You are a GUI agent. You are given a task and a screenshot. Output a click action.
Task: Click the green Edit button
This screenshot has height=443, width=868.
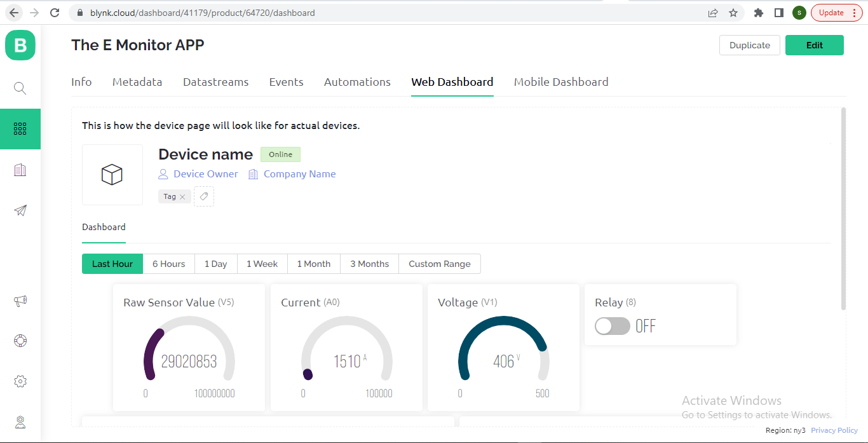tap(815, 45)
